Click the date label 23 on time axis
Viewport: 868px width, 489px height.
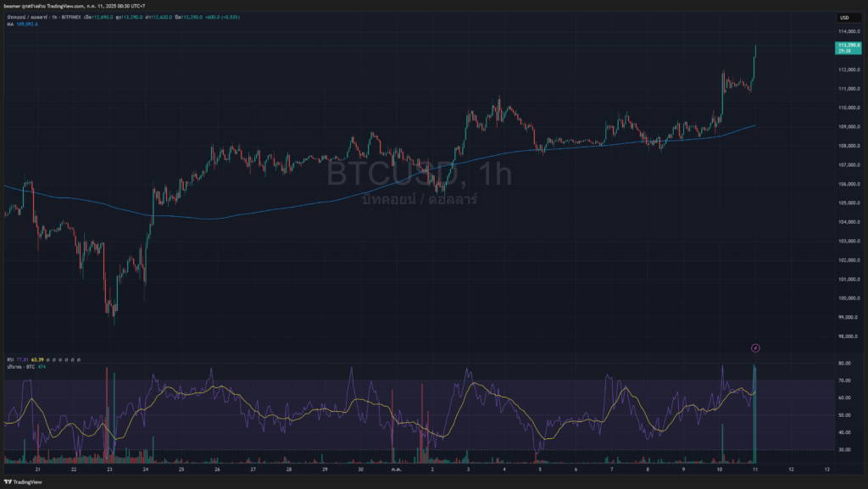109,469
